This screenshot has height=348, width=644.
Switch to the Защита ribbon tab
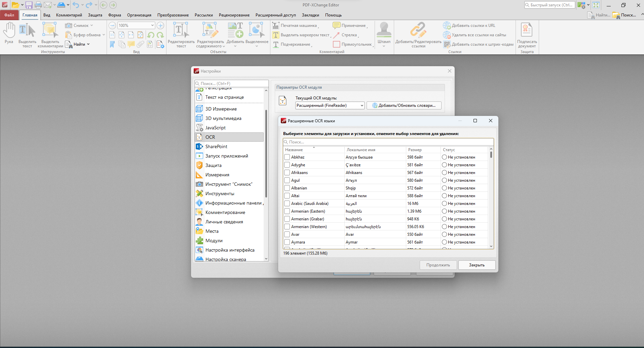[x=95, y=15]
